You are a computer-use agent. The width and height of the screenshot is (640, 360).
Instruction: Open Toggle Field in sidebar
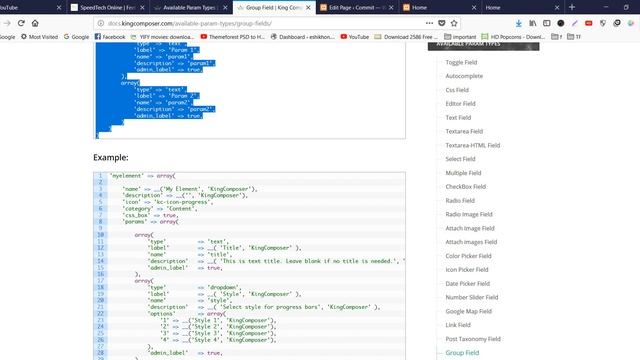(461, 62)
